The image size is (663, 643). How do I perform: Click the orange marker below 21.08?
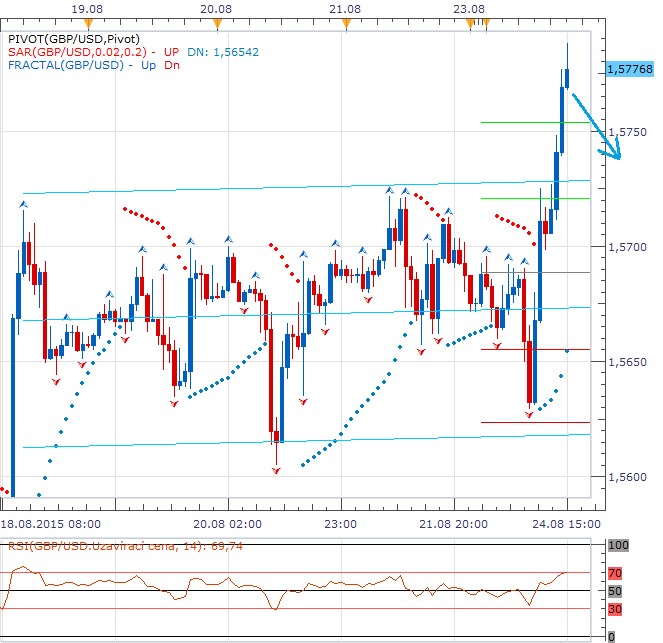tap(346, 21)
